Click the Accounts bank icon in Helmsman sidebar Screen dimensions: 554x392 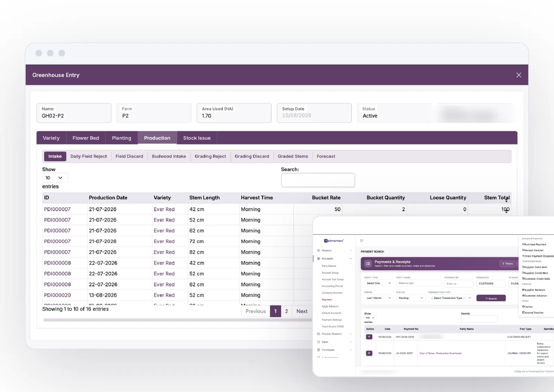click(319, 258)
